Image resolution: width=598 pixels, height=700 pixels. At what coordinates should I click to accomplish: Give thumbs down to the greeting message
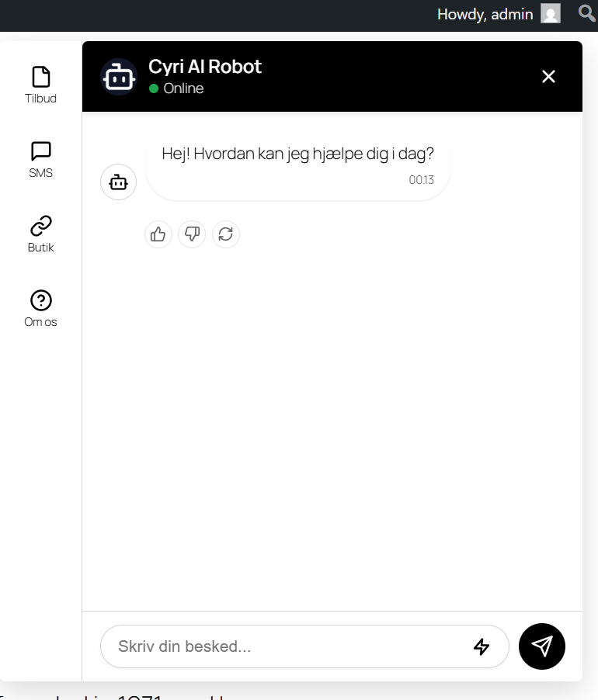coord(192,234)
